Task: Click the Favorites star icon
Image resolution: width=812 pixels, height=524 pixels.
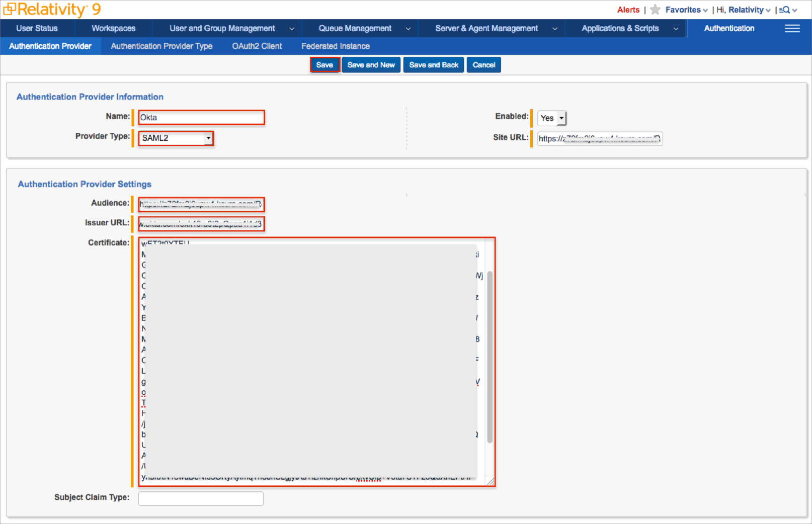Action: 655,10
